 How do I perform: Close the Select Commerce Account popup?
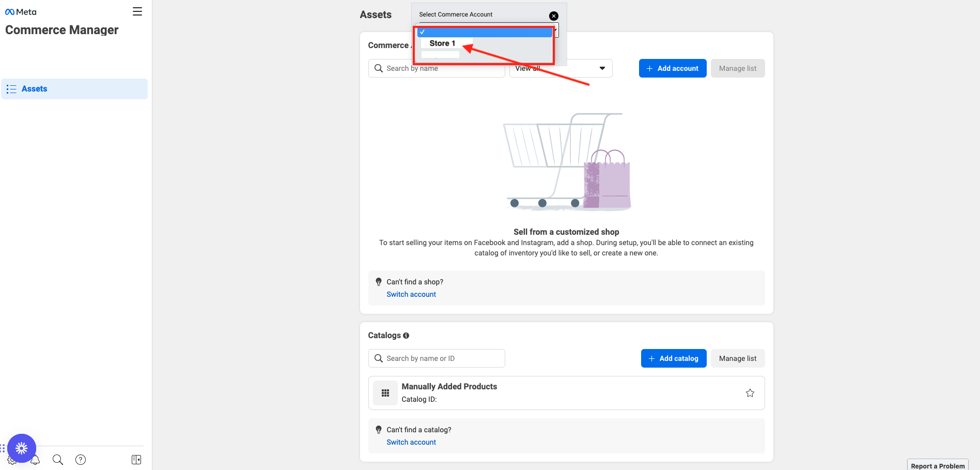pyautogui.click(x=553, y=16)
